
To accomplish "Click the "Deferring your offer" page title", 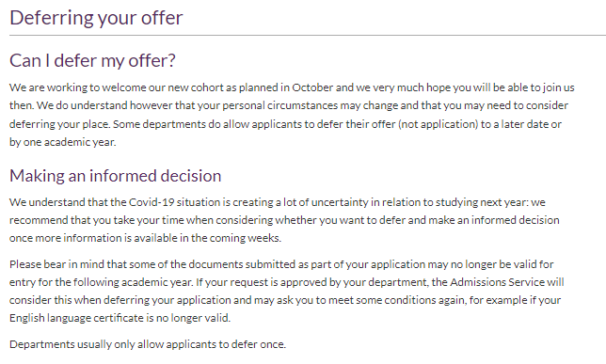I will (x=96, y=18).
